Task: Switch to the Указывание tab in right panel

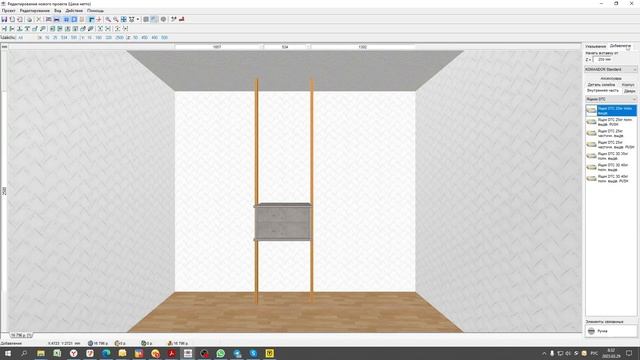Action: pyautogui.click(x=596, y=47)
